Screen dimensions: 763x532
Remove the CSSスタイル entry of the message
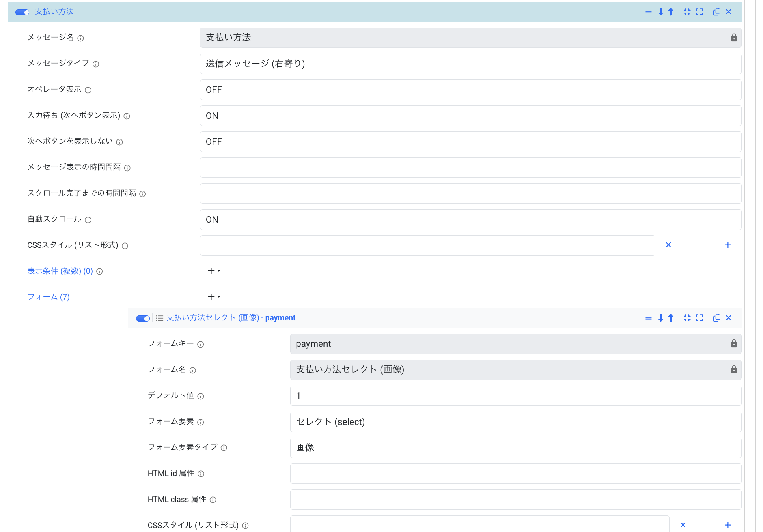668,245
